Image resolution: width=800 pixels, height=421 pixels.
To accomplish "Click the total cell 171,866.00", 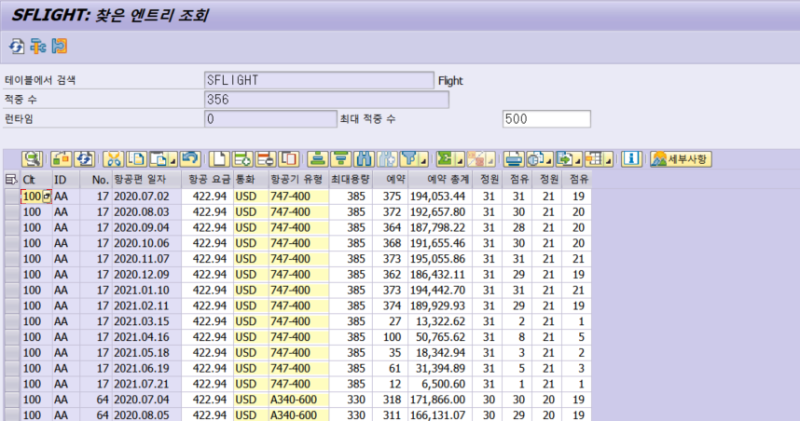I will 440,400.
